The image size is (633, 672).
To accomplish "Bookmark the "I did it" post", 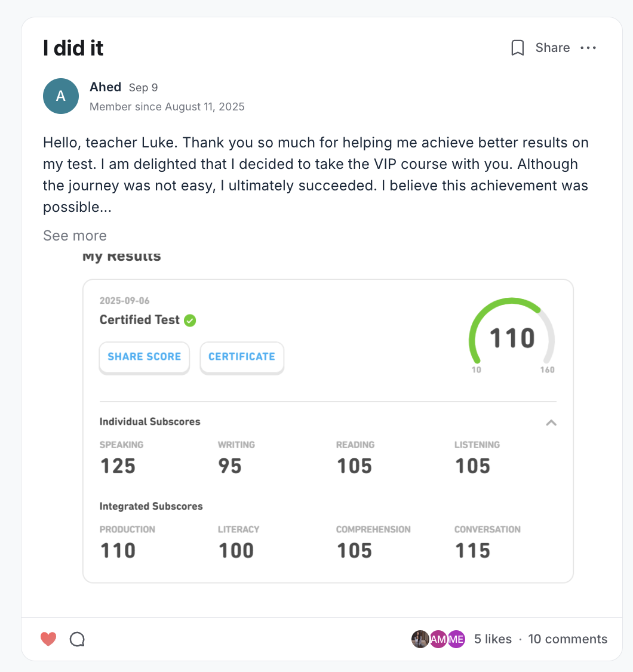I will (x=518, y=48).
